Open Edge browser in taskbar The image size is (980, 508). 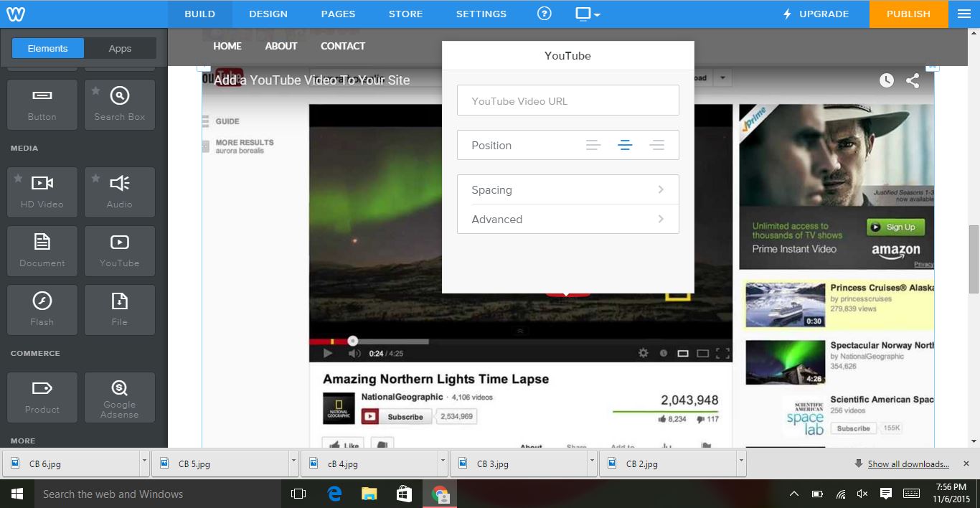pos(334,494)
